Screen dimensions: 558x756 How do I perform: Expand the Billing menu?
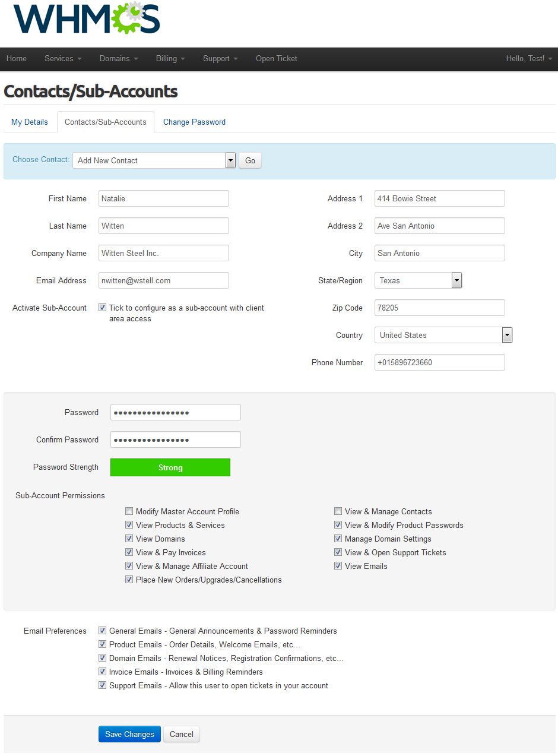170,59
